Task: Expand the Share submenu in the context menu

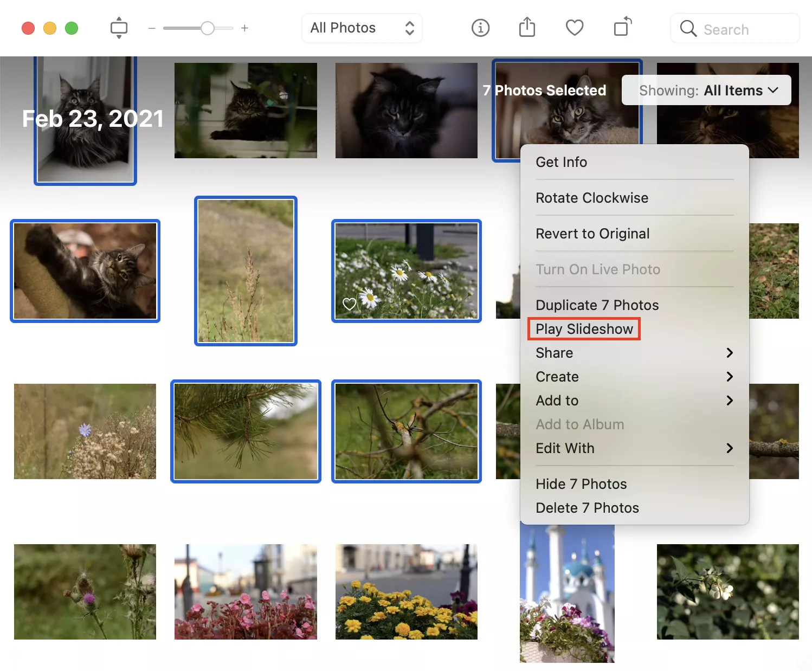Action: [x=554, y=353]
